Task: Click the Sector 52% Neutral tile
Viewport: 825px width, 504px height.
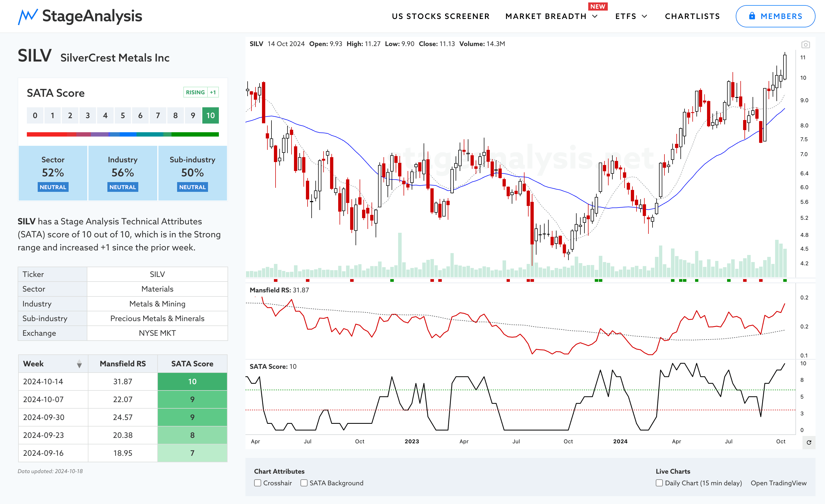Action: click(53, 173)
